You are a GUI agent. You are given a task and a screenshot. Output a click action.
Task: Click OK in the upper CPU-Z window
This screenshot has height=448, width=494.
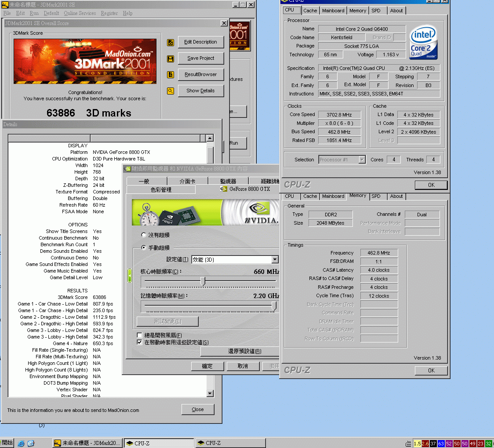pyautogui.click(x=431, y=185)
